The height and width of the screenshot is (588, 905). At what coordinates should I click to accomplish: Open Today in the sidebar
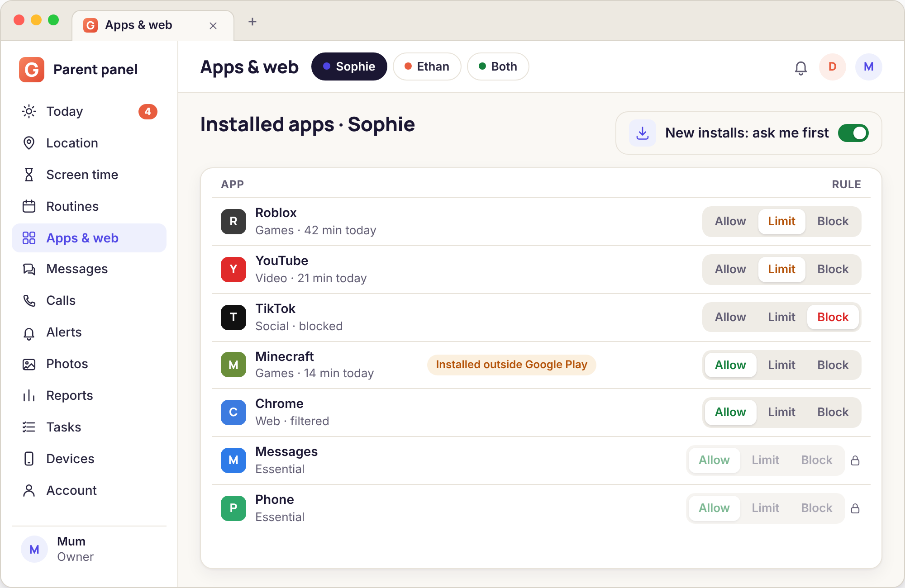tap(89, 111)
